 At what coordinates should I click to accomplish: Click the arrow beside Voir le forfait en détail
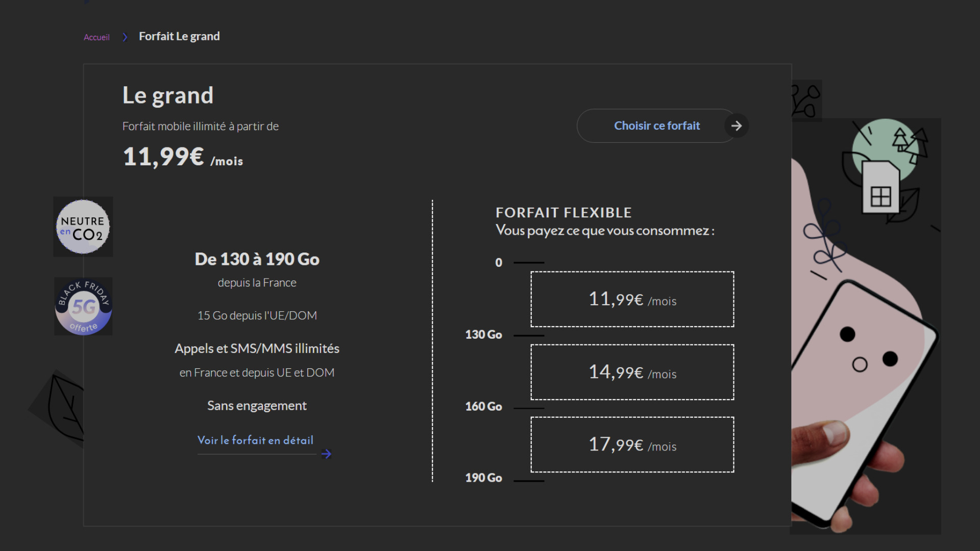[x=326, y=454]
